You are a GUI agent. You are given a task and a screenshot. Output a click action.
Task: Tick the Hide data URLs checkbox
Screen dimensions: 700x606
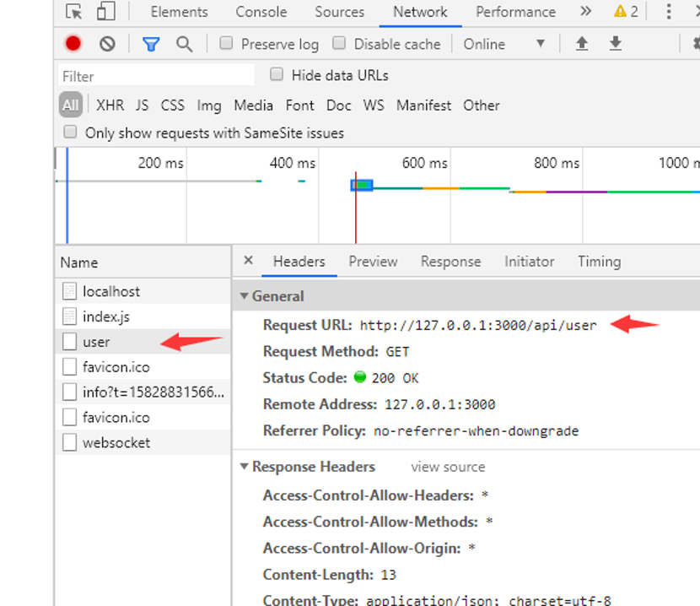click(277, 74)
